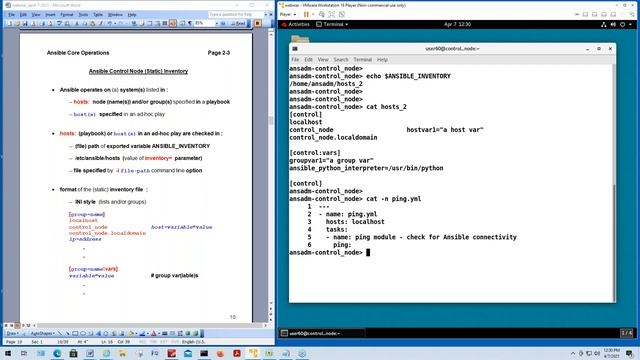This screenshot has width=640, height=360.
Task: Select the Rectangle drawing tool
Action: coord(75,333)
